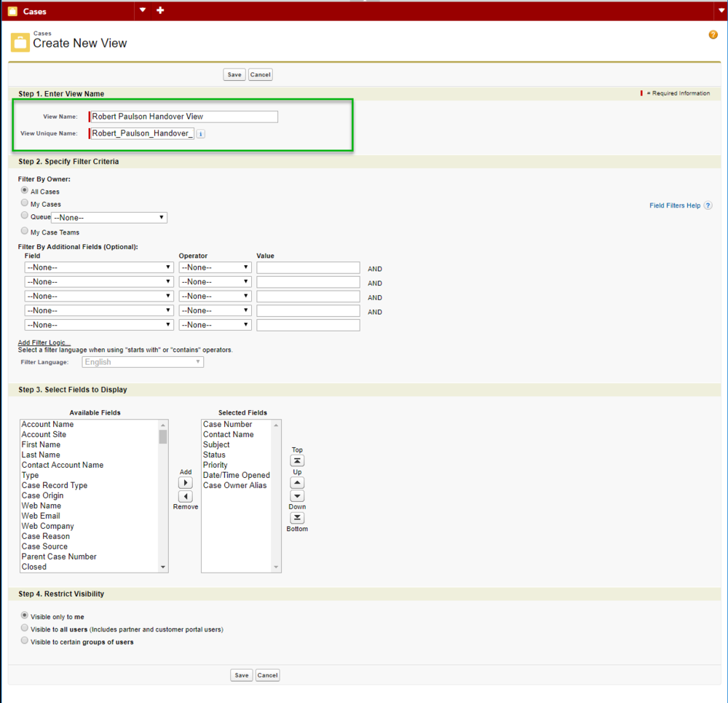Click in the View Name text field
Image resolution: width=728 pixels, height=703 pixels.
click(183, 117)
